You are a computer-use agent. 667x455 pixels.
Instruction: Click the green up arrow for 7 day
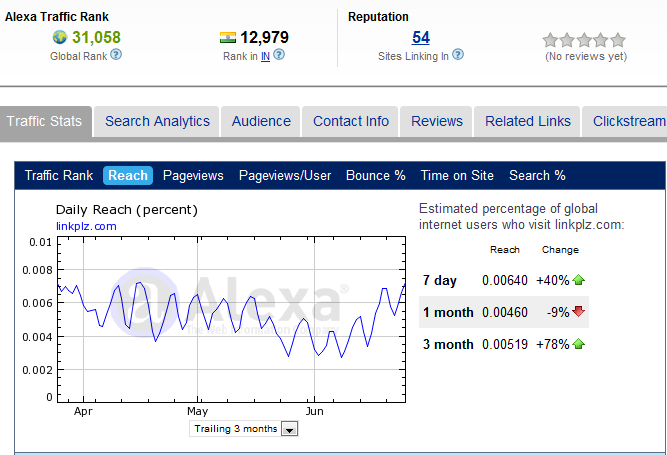point(579,280)
